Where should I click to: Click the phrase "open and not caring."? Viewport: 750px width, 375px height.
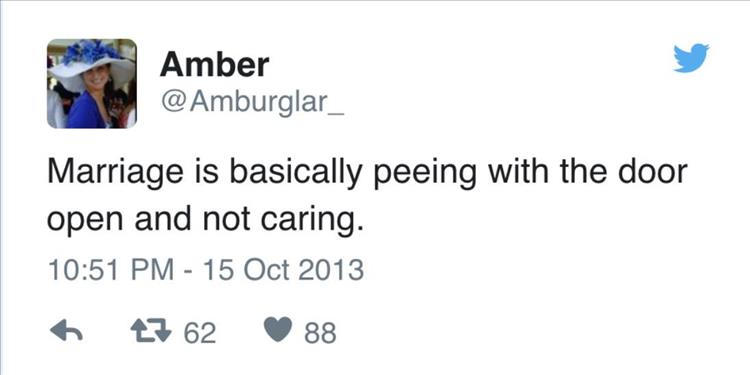point(202,221)
